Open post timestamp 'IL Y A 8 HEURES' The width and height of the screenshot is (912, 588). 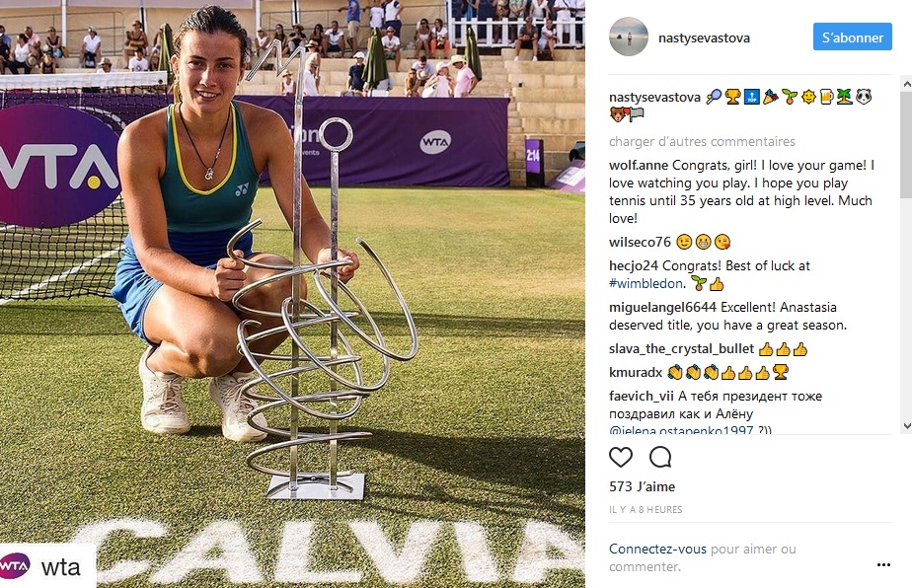[646, 509]
